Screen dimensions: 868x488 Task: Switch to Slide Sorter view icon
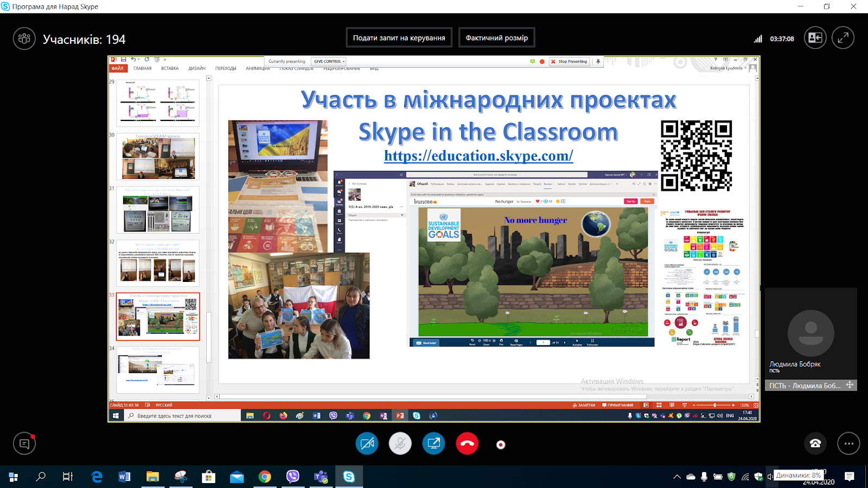tap(659, 405)
